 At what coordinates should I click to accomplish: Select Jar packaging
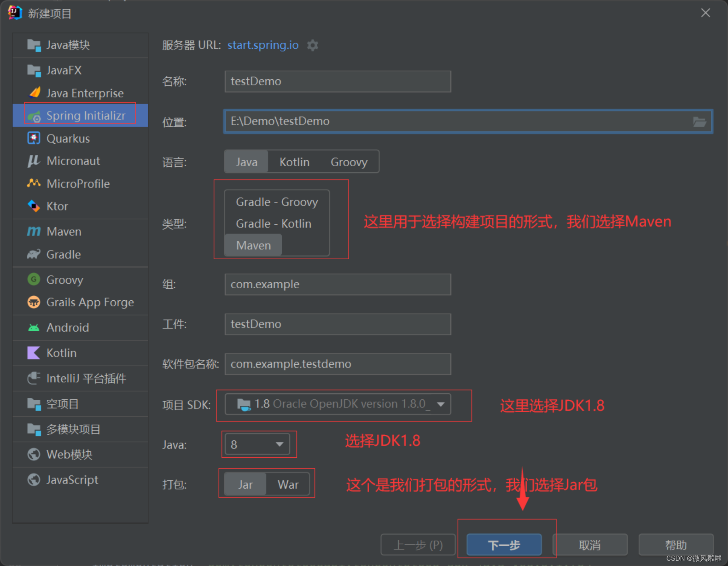(245, 484)
